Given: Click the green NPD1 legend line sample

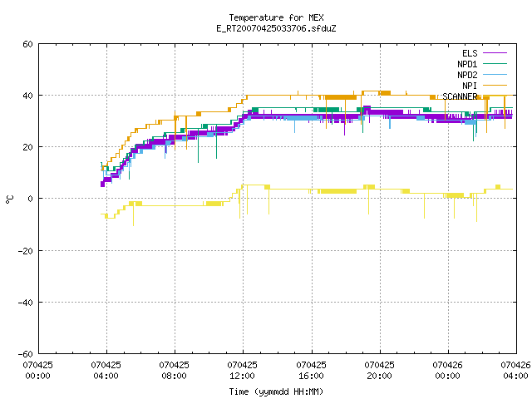Looking at the screenshot, I should tap(495, 64).
